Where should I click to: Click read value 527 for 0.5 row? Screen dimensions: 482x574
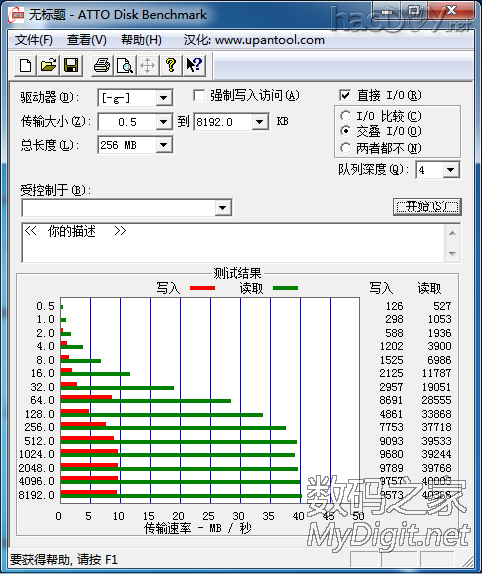[x=442, y=306]
